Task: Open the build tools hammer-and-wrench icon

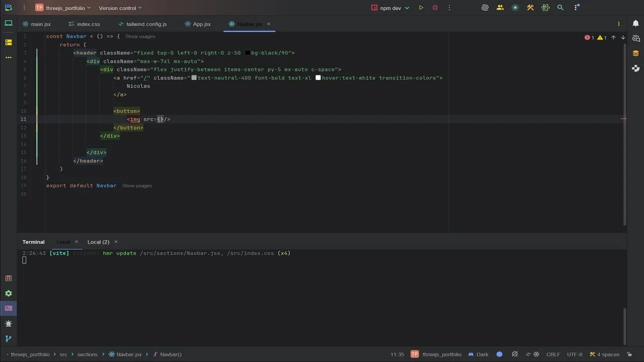Action: click(x=530, y=8)
